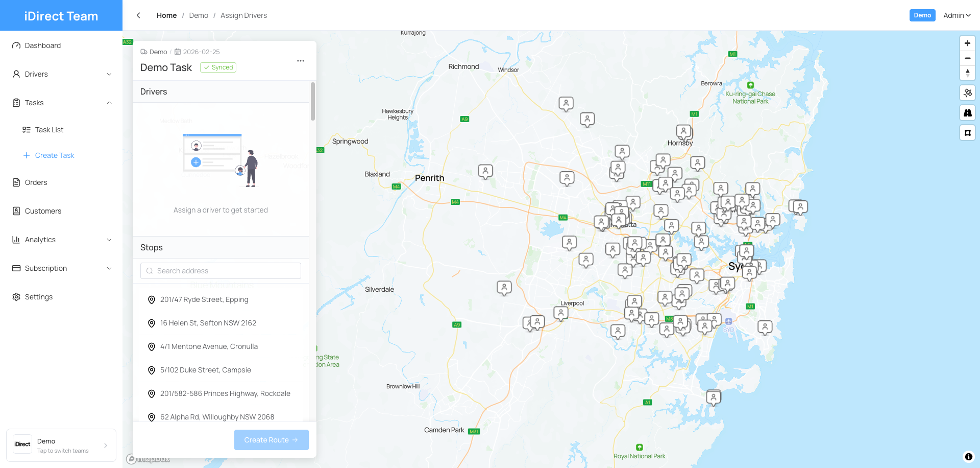Reset map bearing with compass button

coord(967,73)
